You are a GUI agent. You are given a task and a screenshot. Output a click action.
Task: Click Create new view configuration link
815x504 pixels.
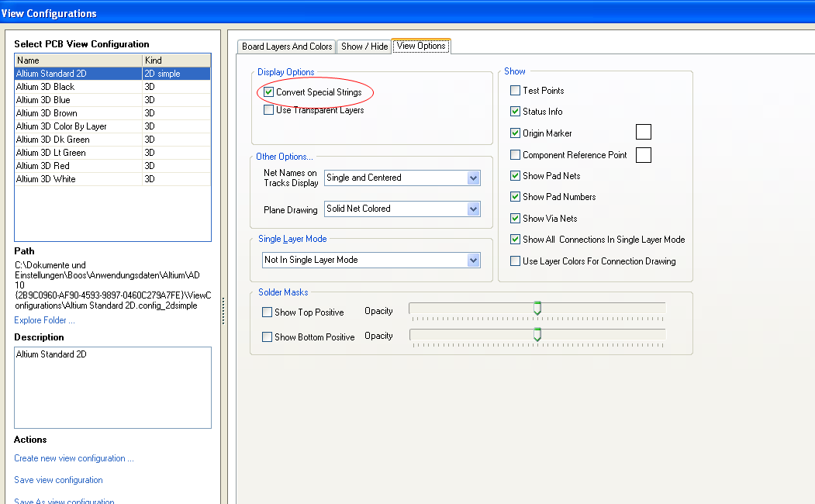[74, 458]
